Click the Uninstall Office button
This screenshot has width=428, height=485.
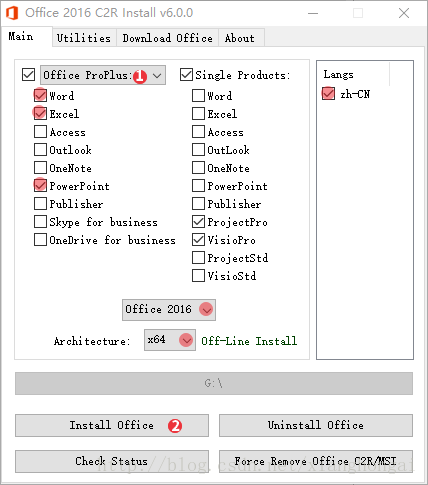tap(316, 425)
